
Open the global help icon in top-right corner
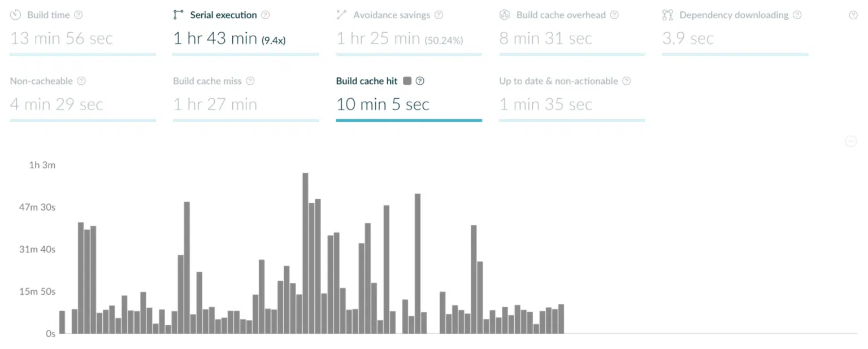coord(854,15)
